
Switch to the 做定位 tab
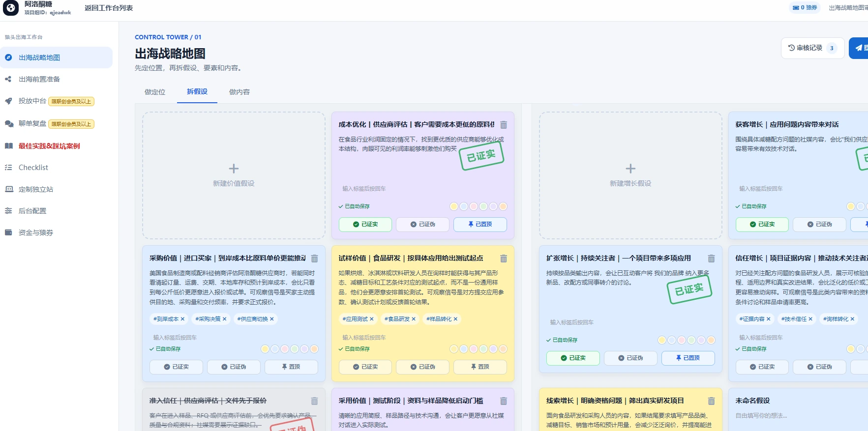(155, 92)
